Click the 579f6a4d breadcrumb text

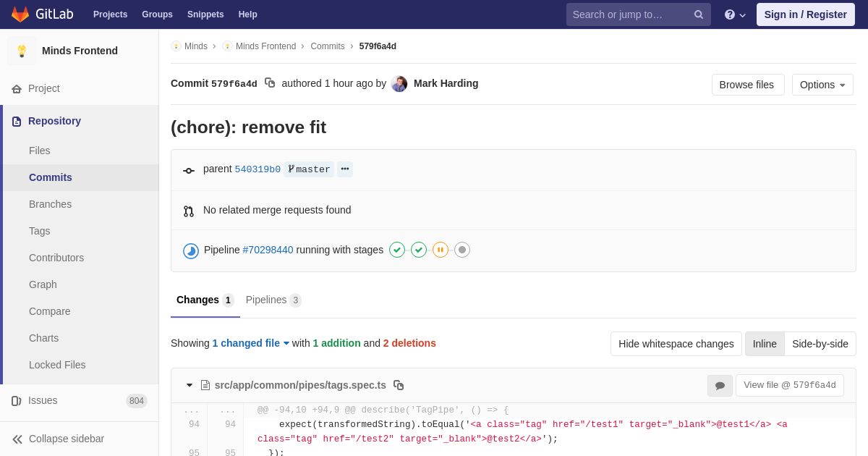click(378, 46)
